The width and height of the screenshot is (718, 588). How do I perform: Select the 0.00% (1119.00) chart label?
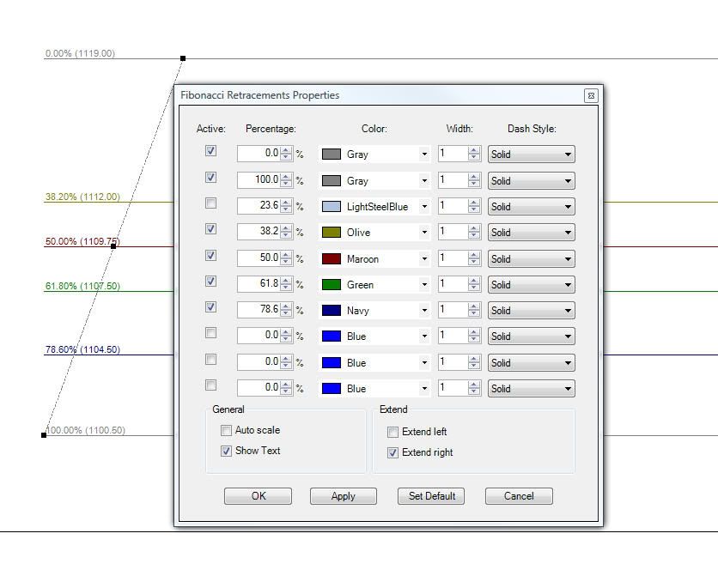click(80, 53)
